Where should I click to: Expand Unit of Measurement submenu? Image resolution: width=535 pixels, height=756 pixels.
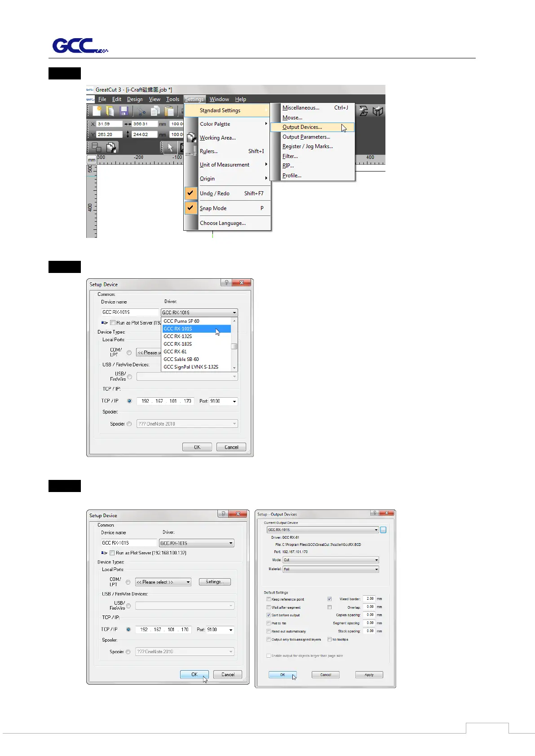[228, 165]
